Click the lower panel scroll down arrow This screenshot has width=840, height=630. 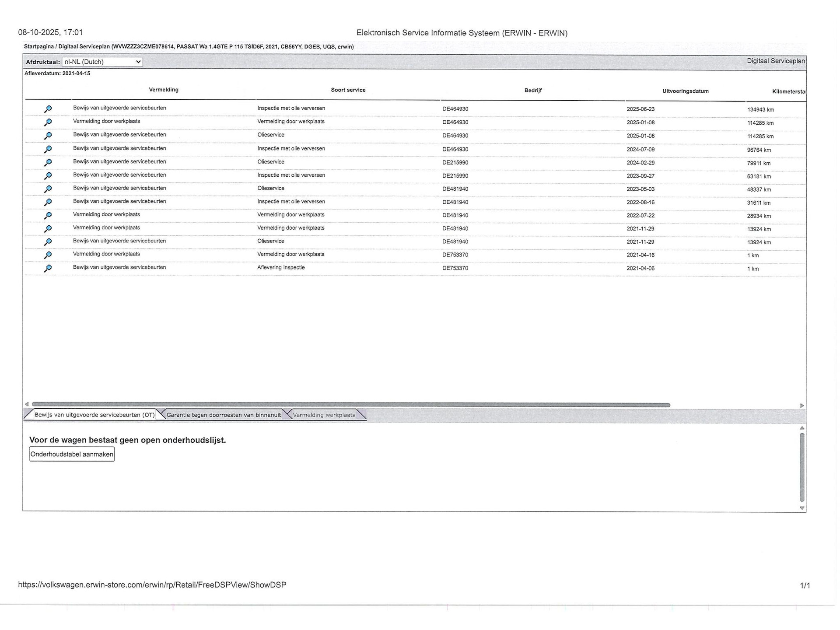802,508
